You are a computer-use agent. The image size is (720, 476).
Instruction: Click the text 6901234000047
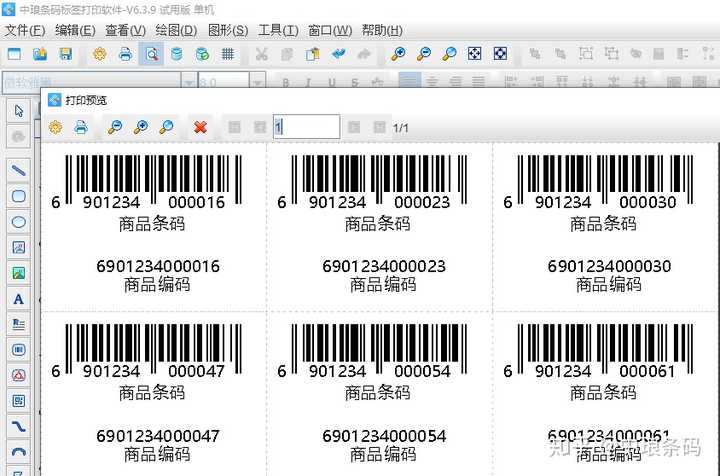click(x=158, y=436)
